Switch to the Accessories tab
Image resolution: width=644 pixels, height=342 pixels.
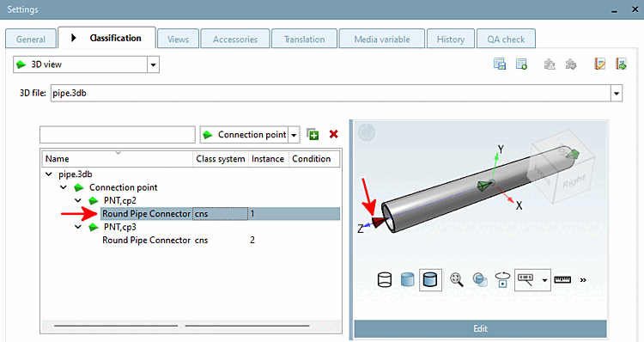pyautogui.click(x=235, y=40)
